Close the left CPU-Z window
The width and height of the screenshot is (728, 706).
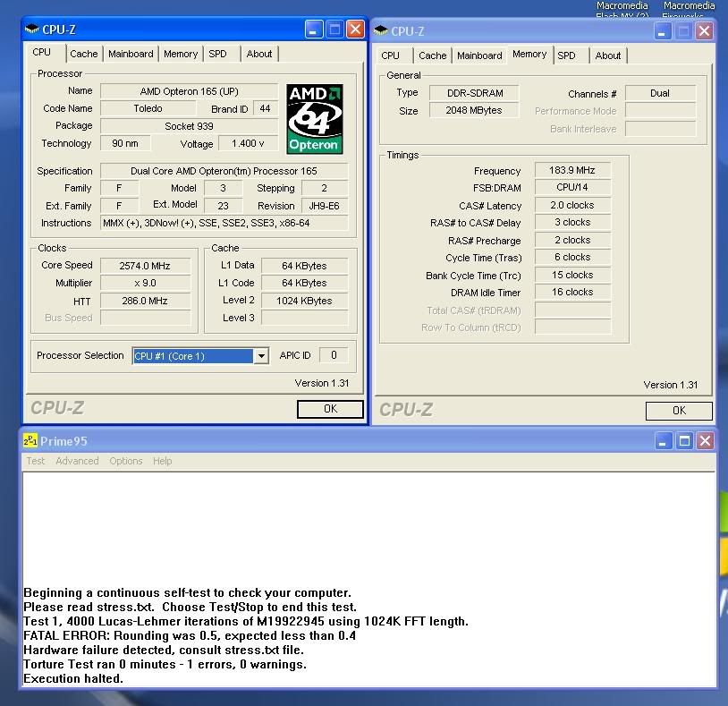pyautogui.click(x=355, y=30)
